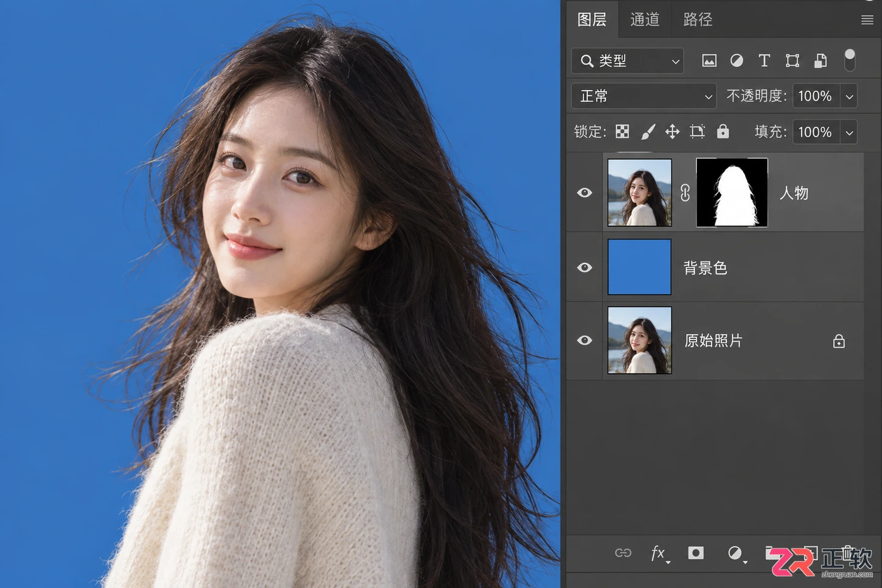Add a layer mask with mask icon
The height and width of the screenshot is (588, 882).
[696, 553]
